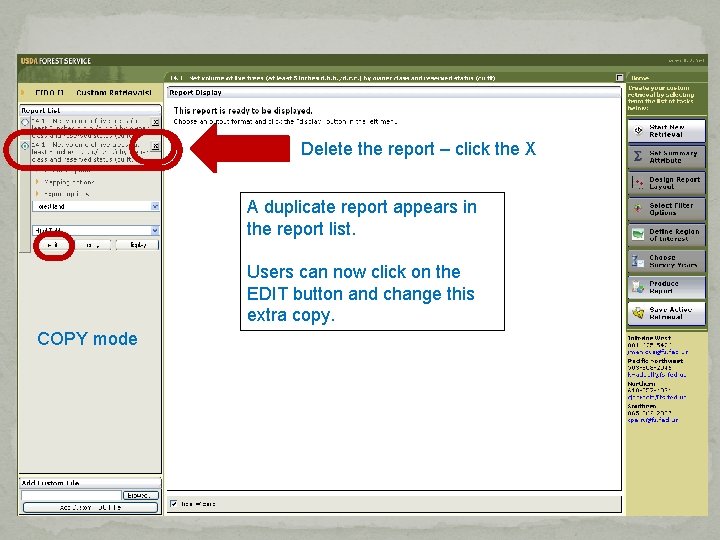Toggle the checkbox below Report Display
The width and height of the screenshot is (720, 540).
tap(174, 504)
